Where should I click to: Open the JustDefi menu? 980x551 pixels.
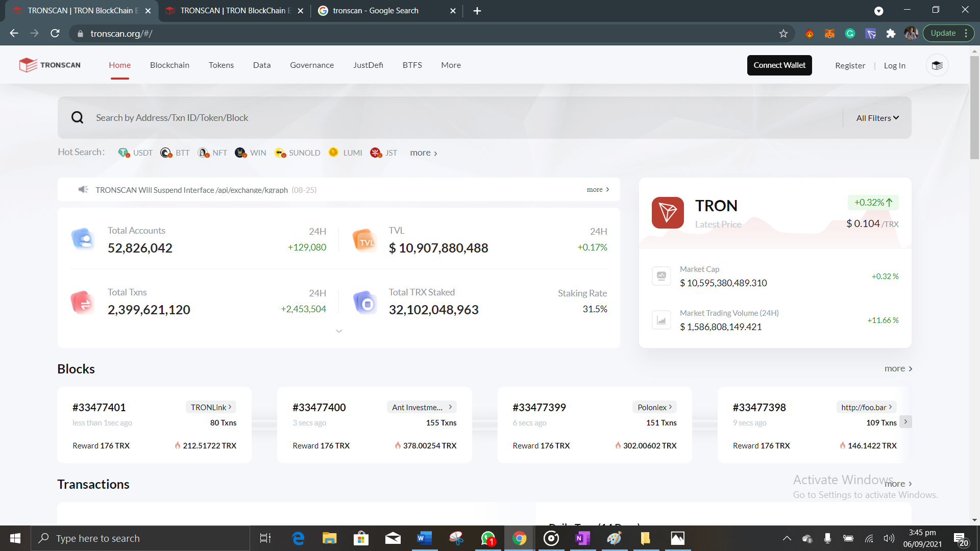tap(368, 65)
